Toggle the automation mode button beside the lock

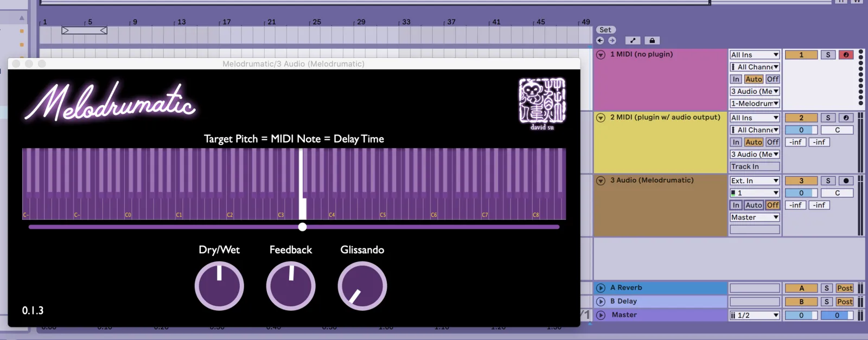633,41
